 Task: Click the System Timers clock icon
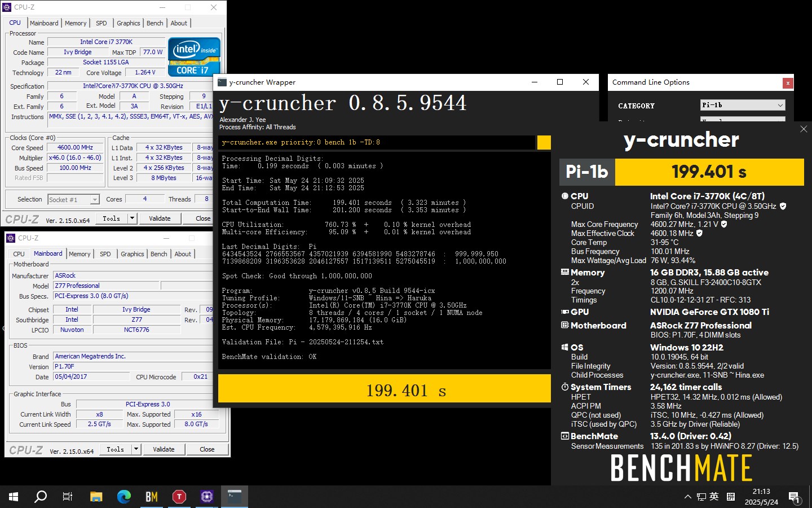tap(564, 387)
